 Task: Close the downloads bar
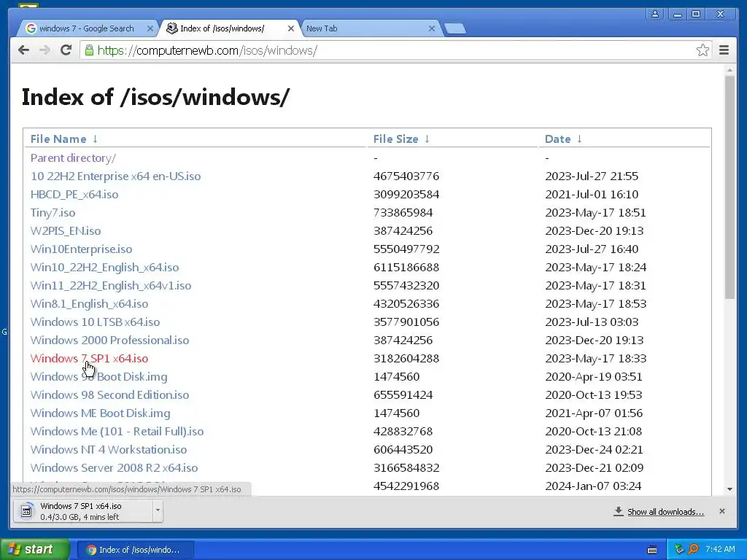pos(721,511)
